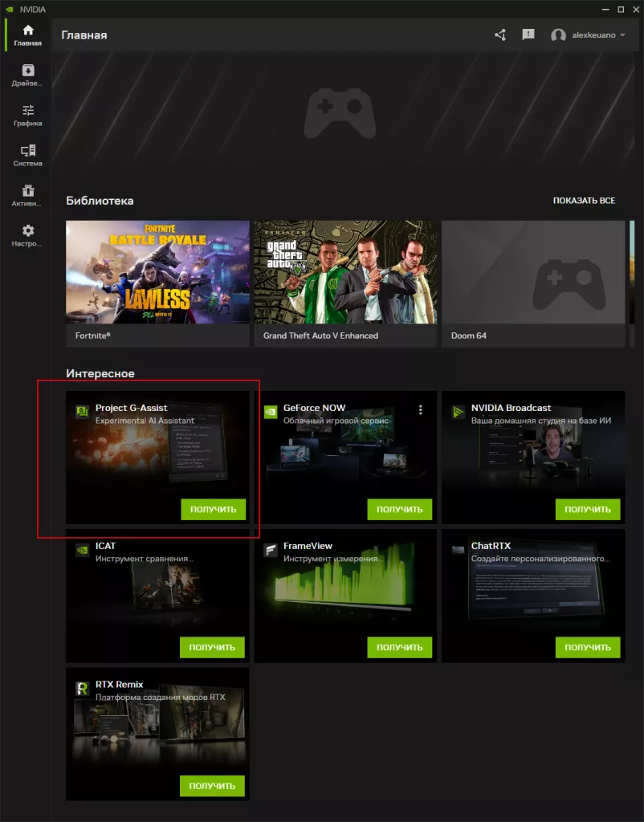
Task: Click the ICAT app icon
Action: (83, 550)
